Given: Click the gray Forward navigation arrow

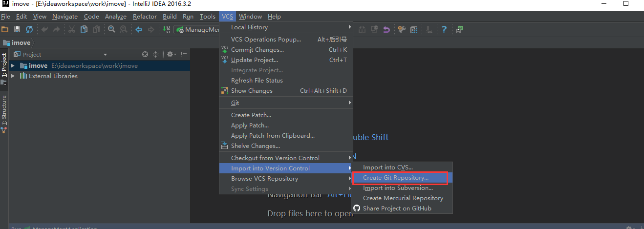Looking at the screenshot, I should point(151,30).
